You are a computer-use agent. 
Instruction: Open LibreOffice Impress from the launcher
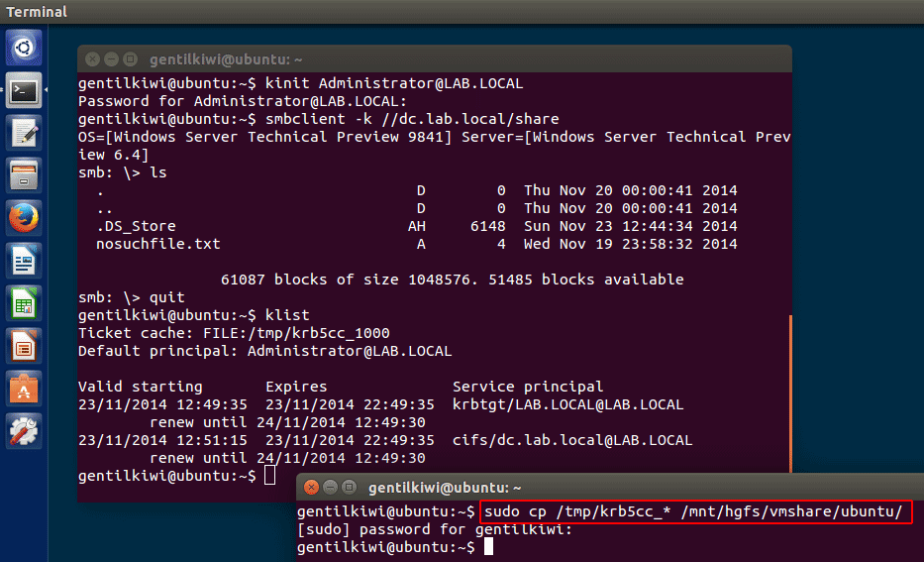click(24, 346)
